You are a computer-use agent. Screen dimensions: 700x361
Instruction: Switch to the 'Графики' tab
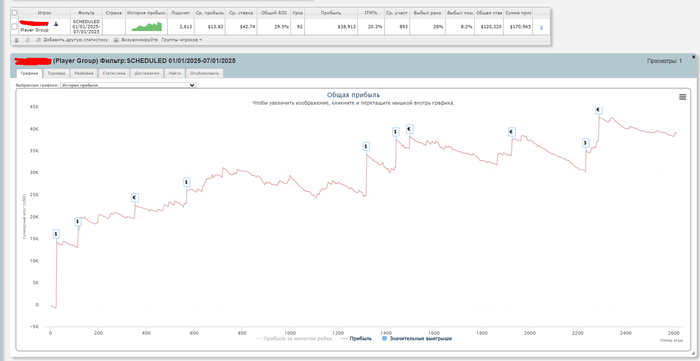click(x=29, y=73)
